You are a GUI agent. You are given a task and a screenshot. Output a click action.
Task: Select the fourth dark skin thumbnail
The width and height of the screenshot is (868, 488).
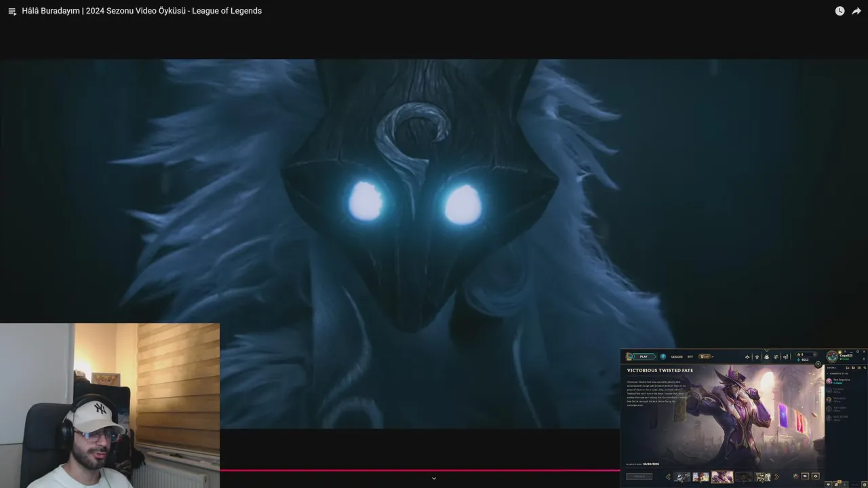744,476
